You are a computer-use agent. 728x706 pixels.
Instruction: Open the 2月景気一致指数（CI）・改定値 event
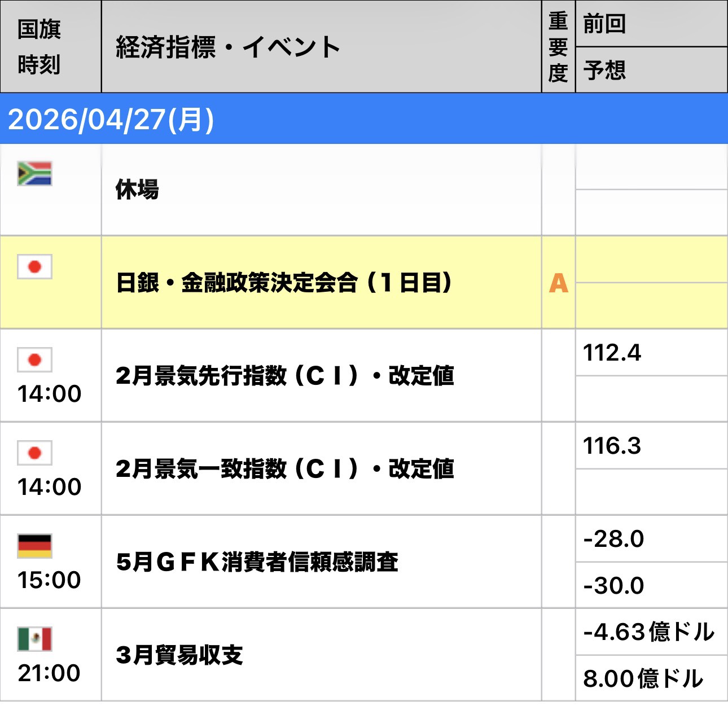click(285, 469)
